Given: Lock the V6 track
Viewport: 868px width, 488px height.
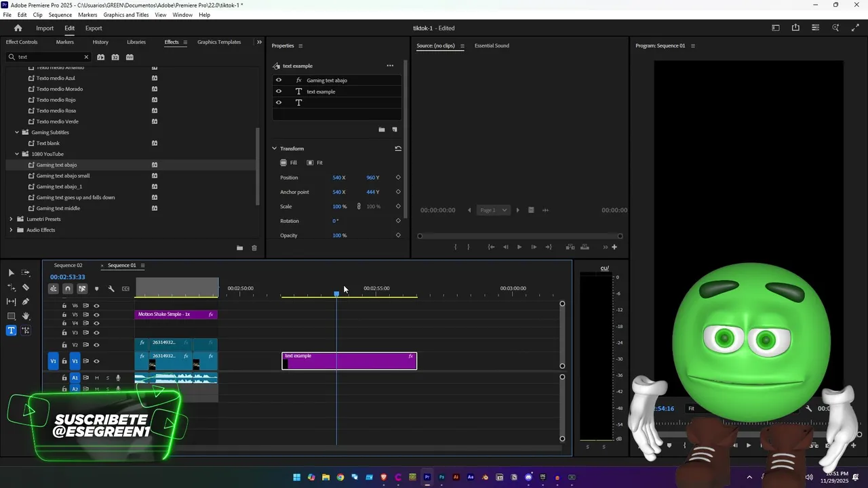Looking at the screenshot, I should point(64,306).
